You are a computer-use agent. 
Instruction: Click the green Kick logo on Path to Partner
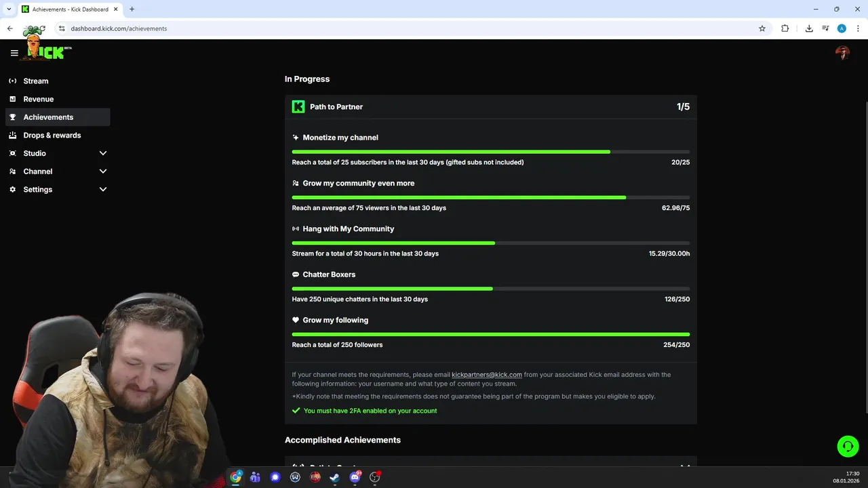click(x=298, y=106)
